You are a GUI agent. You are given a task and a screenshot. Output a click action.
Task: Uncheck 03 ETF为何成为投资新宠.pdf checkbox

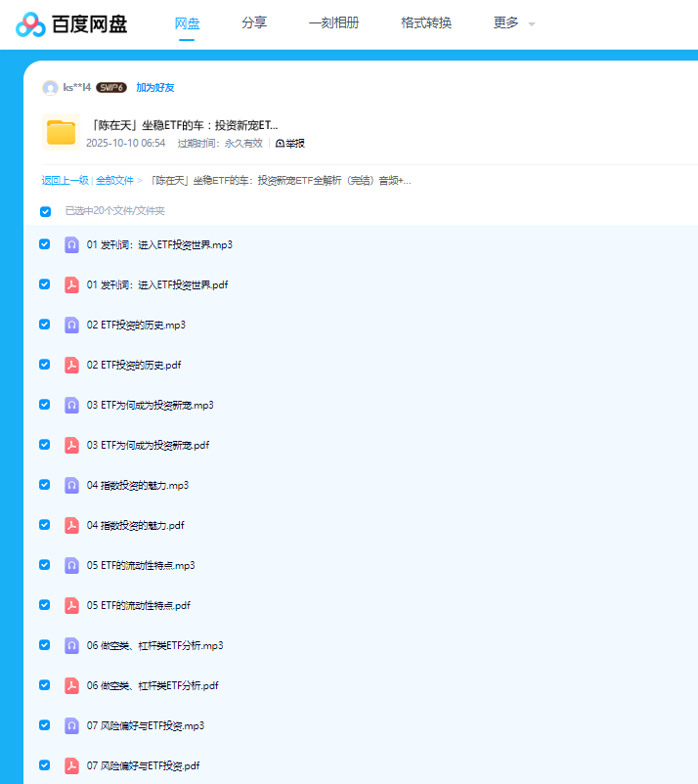pos(45,445)
